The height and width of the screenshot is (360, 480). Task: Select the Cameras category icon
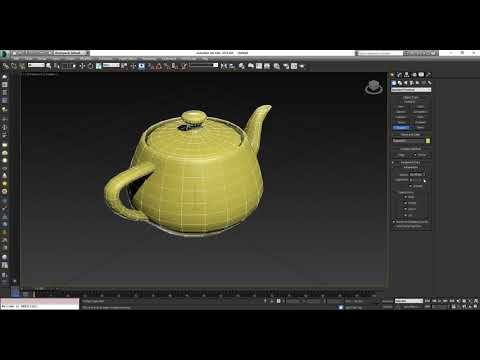(412, 83)
